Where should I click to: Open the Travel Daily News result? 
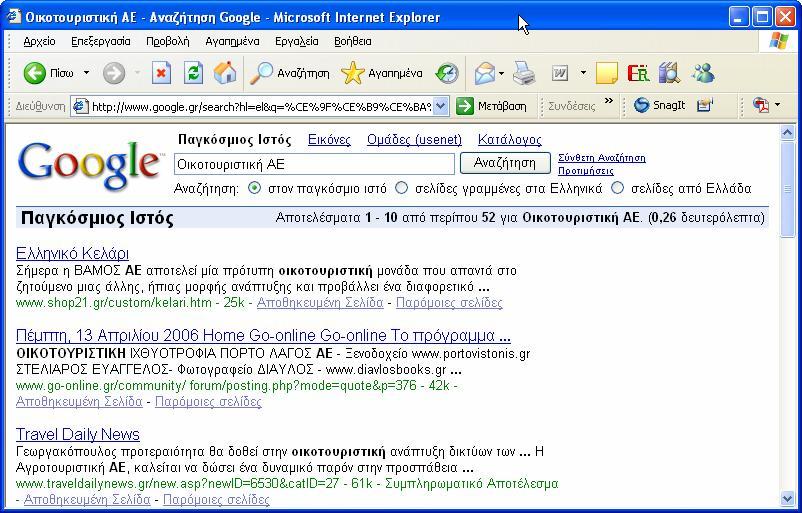pyautogui.click(x=78, y=434)
